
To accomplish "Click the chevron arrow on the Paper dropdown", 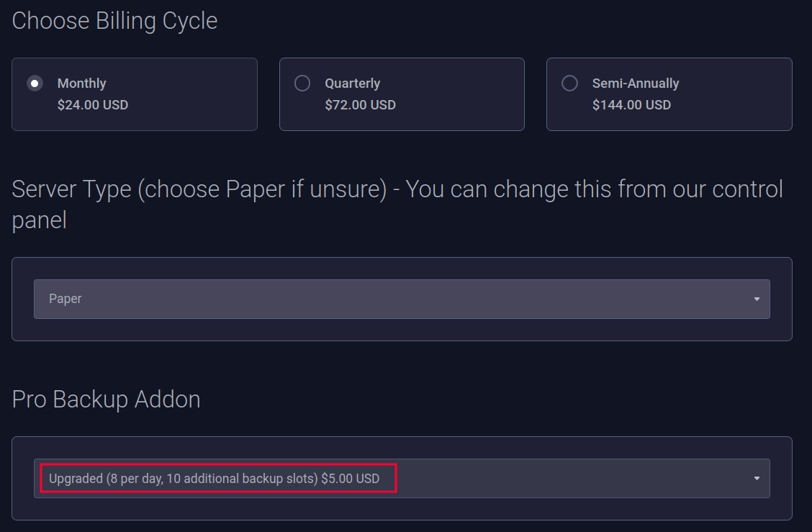I will click(x=757, y=298).
